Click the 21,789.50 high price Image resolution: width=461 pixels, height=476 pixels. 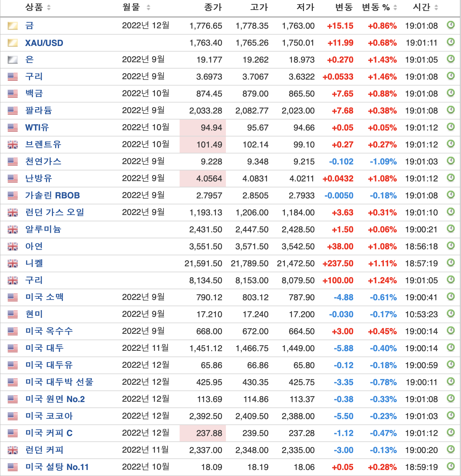pyautogui.click(x=250, y=263)
